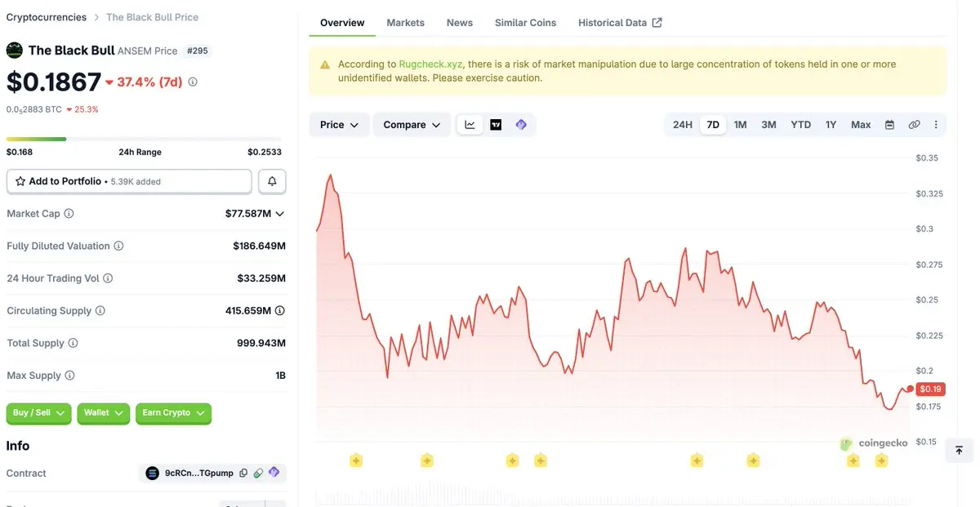Click Add to Portfolio button
Viewport: 980px width, 507px height.
coord(129,181)
